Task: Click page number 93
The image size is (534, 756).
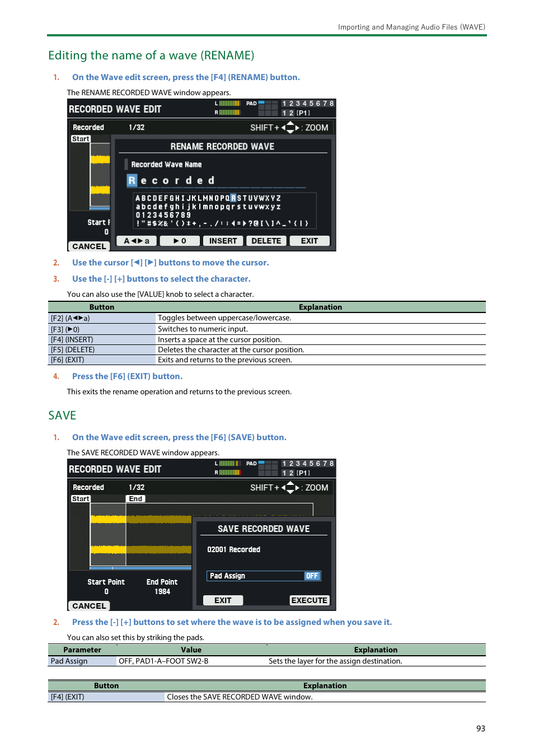Action: pyautogui.click(x=481, y=729)
